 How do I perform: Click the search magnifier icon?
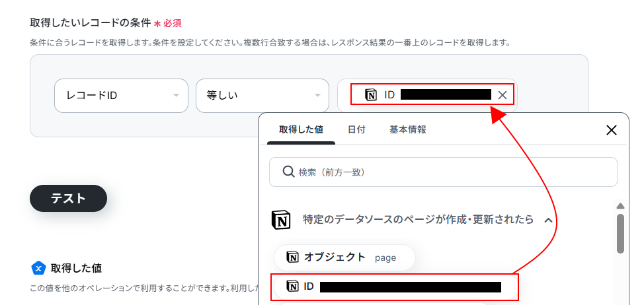(289, 172)
